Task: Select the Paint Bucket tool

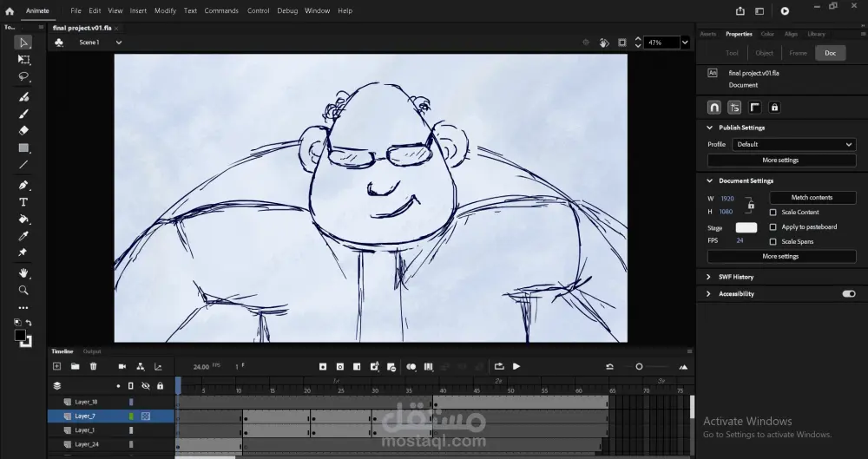Action: click(23, 219)
